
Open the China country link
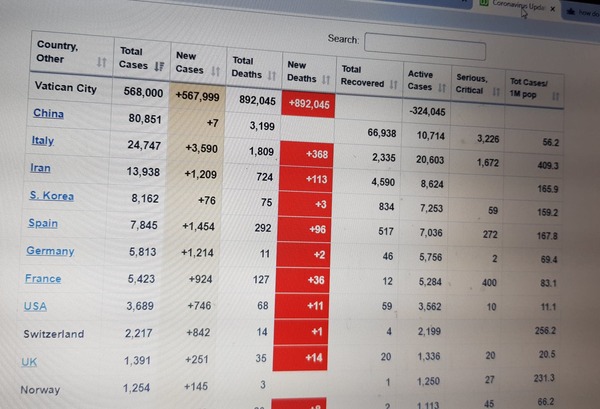tap(48, 114)
